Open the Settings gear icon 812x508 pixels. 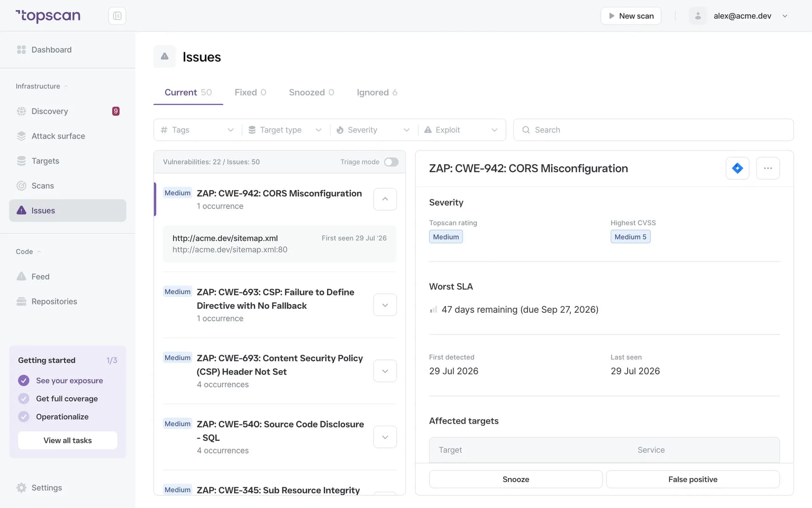[21, 488]
